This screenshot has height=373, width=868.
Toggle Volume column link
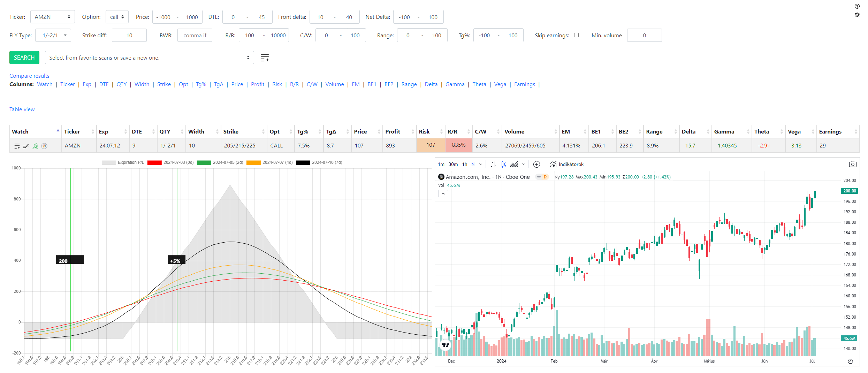pos(334,84)
